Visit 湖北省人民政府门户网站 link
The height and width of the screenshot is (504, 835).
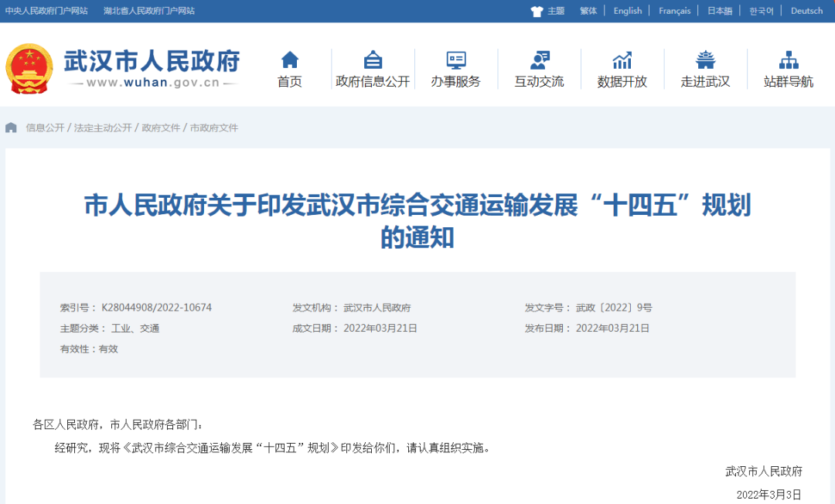click(x=149, y=11)
